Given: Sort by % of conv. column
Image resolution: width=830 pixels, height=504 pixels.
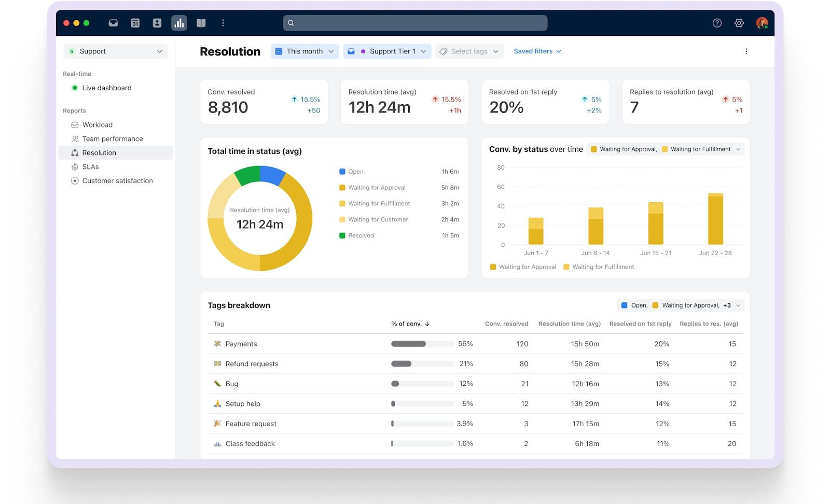Looking at the screenshot, I should 410,324.
